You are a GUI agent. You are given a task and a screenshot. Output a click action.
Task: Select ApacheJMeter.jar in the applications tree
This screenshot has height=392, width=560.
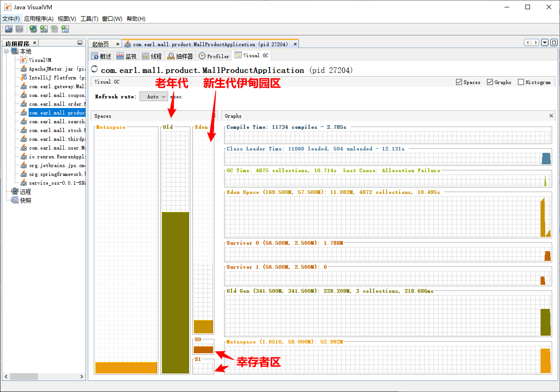(53, 69)
